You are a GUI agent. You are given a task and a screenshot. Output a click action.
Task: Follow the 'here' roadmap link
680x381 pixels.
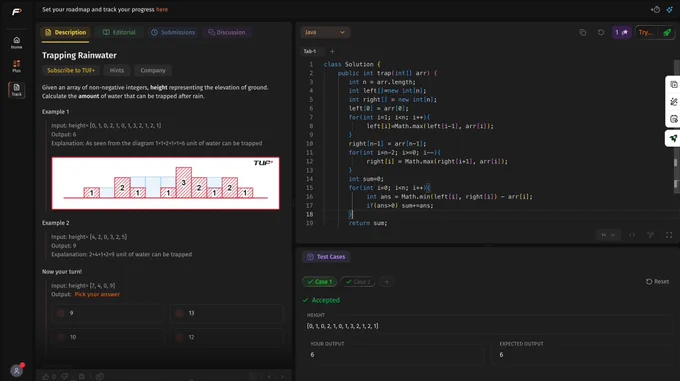pos(162,10)
